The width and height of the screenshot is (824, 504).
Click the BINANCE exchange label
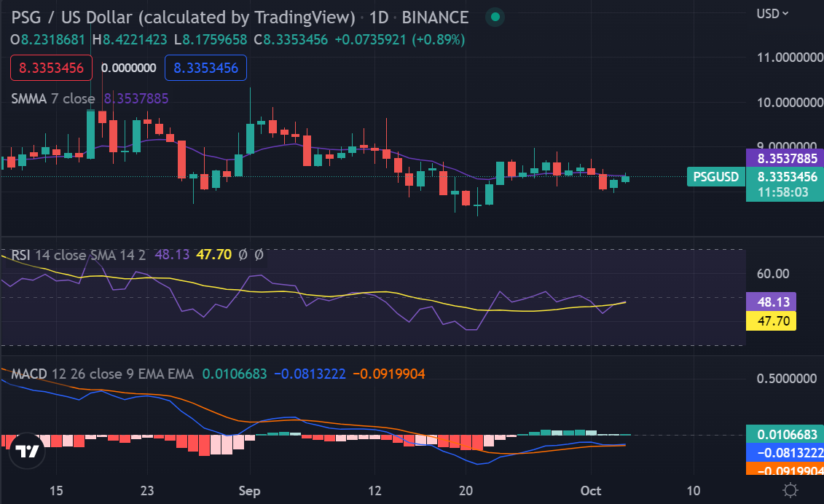[x=435, y=17]
